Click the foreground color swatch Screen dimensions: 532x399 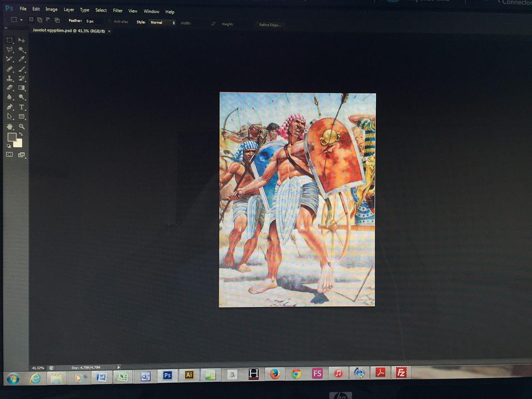pyautogui.click(x=11, y=137)
